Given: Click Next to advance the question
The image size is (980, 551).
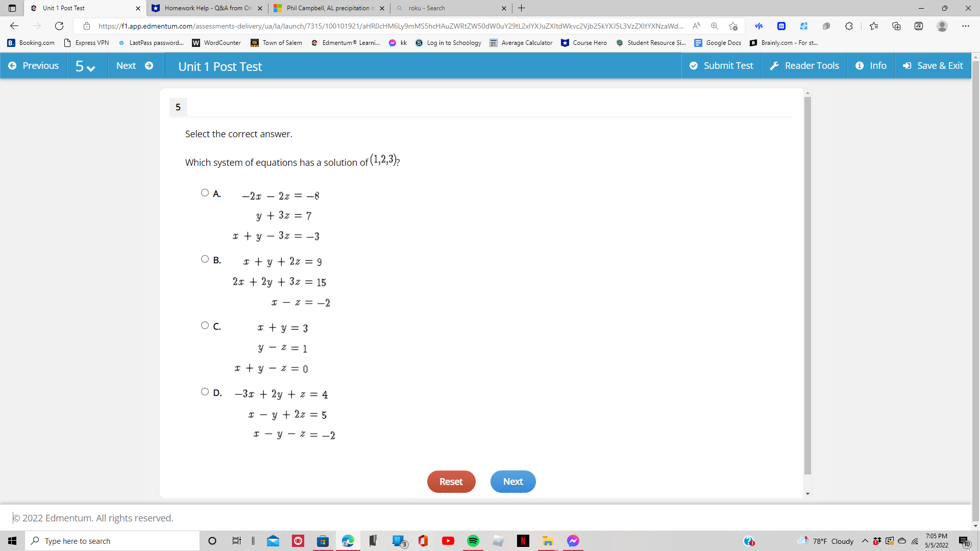Looking at the screenshot, I should pos(512,481).
